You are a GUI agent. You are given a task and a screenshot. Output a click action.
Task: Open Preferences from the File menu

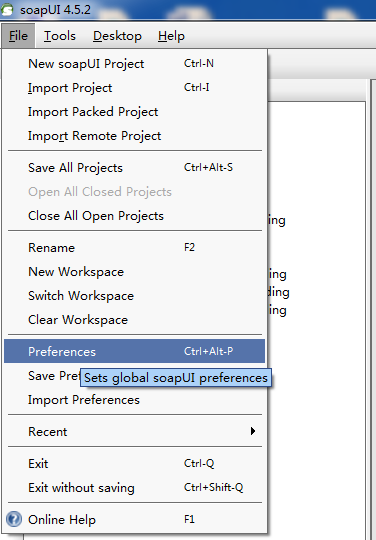pos(135,351)
